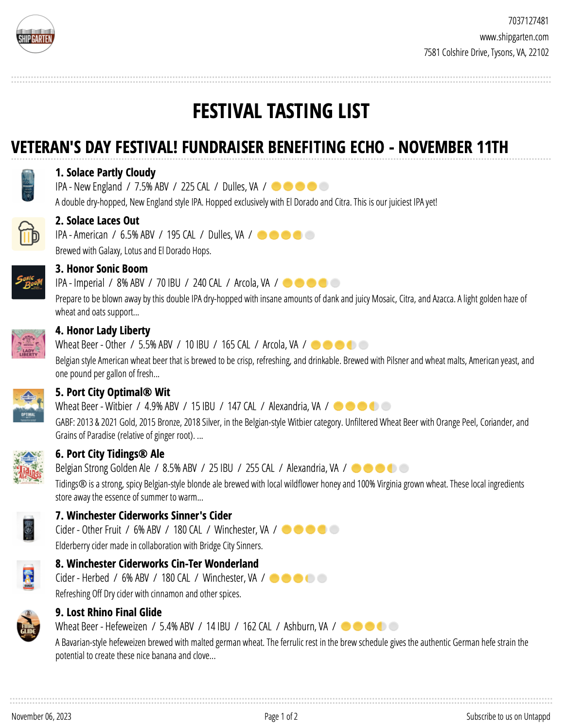The width and height of the screenshot is (566, 728).
Task: Click the Port City Tidings Ale title
Action: [x=110, y=454]
